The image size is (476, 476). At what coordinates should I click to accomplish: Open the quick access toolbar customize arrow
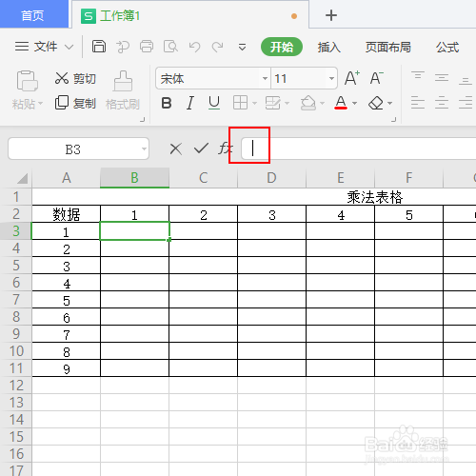coord(242,48)
